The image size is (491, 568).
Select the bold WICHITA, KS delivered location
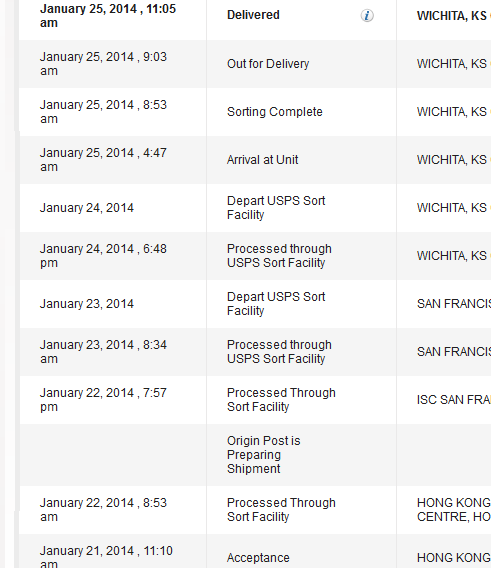pyautogui.click(x=452, y=16)
